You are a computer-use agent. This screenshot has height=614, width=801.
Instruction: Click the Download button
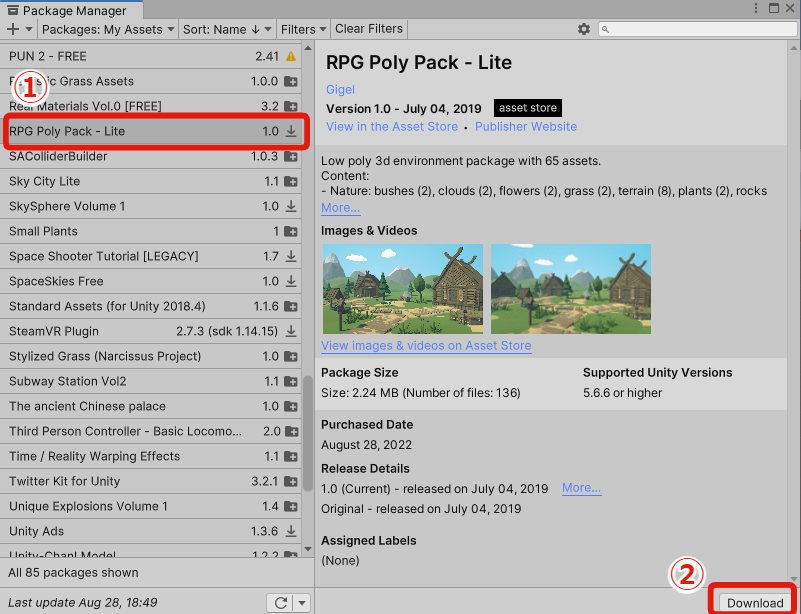click(755, 603)
